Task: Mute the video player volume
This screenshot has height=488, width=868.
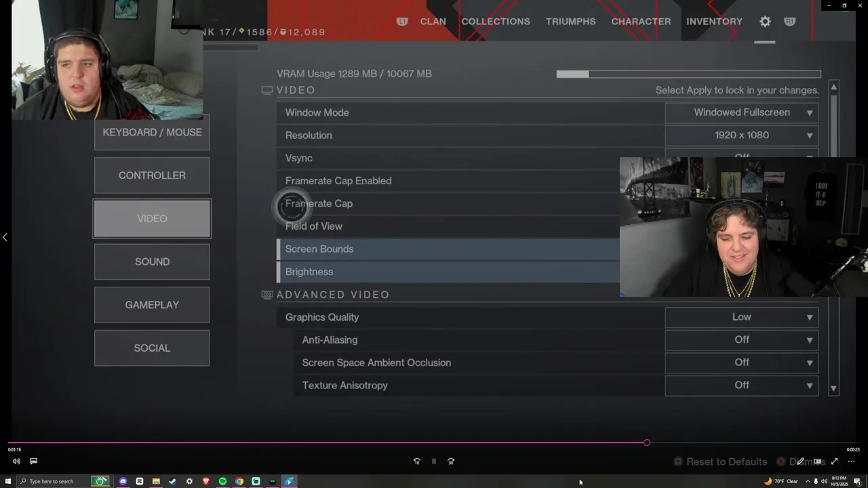Action: 16,462
